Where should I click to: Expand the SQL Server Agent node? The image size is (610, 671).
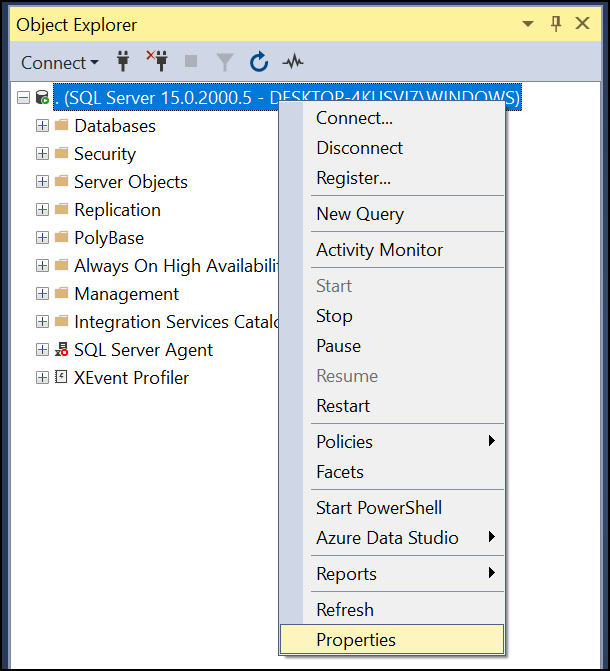(x=42, y=350)
